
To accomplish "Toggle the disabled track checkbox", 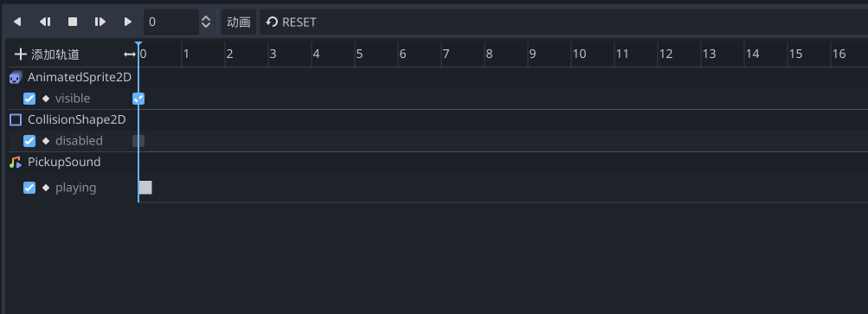I will pyautogui.click(x=29, y=141).
